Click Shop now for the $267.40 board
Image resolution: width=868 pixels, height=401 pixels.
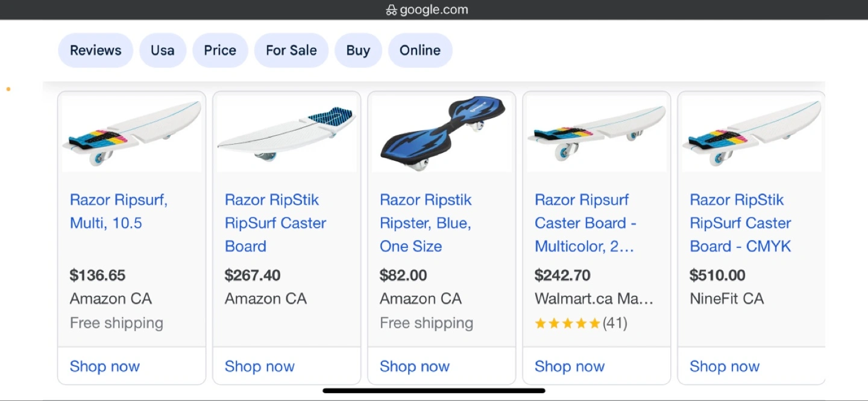pos(260,366)
